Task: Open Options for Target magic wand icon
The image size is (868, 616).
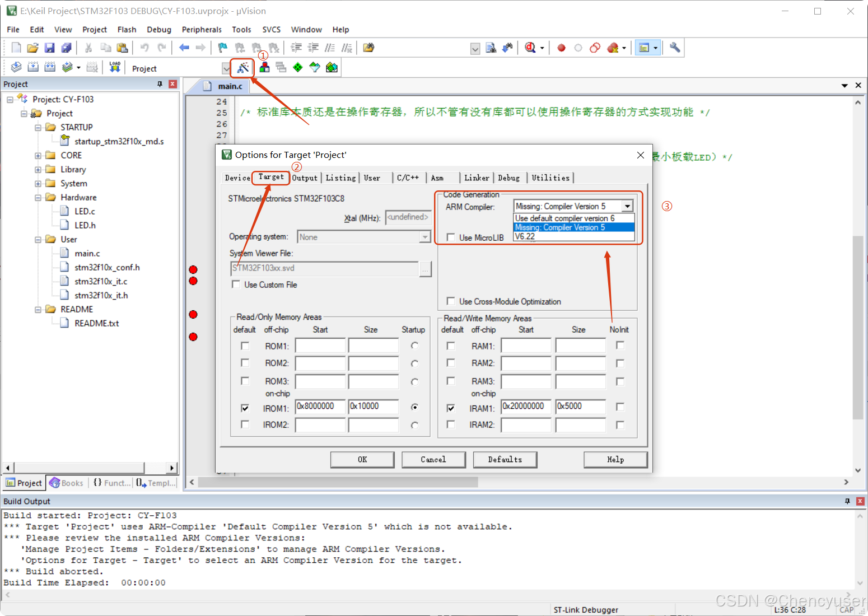Action: click(x=242, y=68)
